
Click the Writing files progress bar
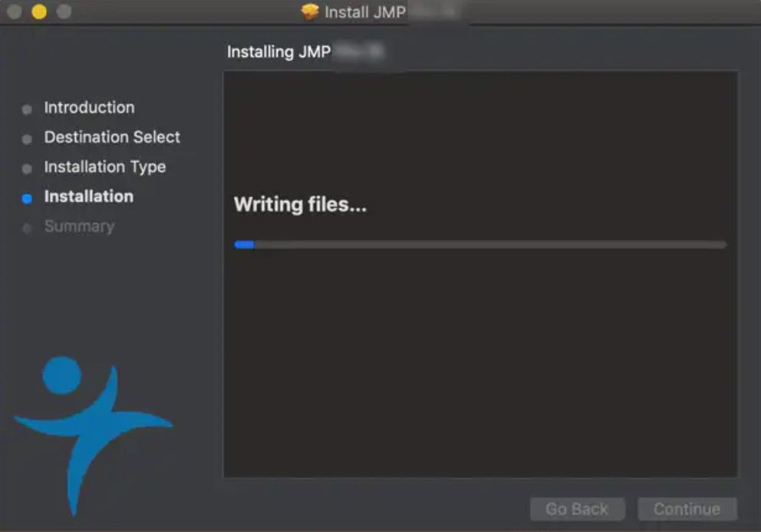pos(480,245)
